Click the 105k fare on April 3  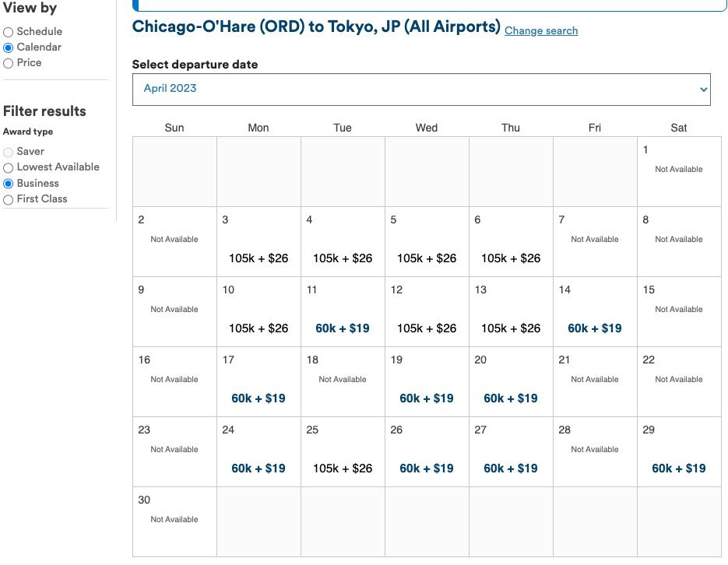tap(258, 258)
